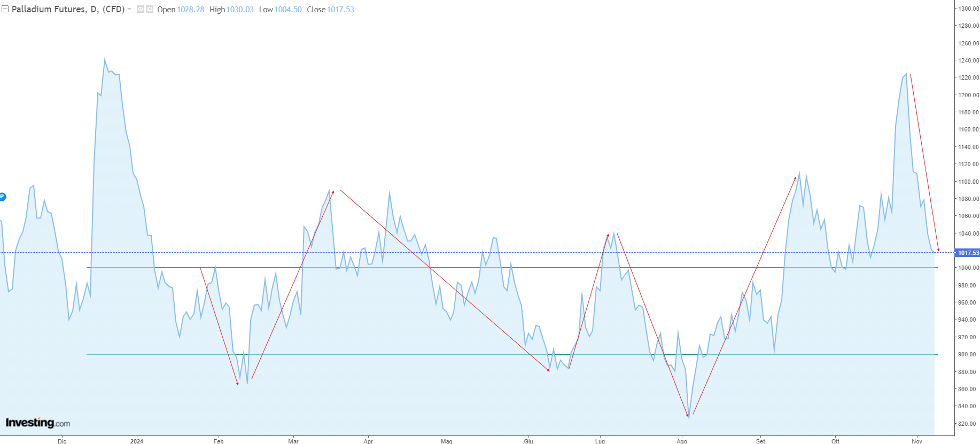This screenshot has width=980, height=444.
Task: Click the 1000.00 price axis label
Action: point(968,268)
